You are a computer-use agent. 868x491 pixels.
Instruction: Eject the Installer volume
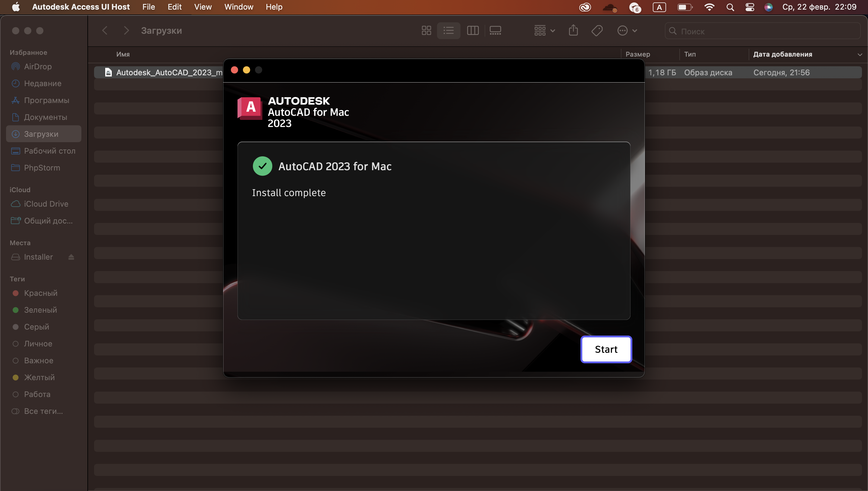point(71,257)
